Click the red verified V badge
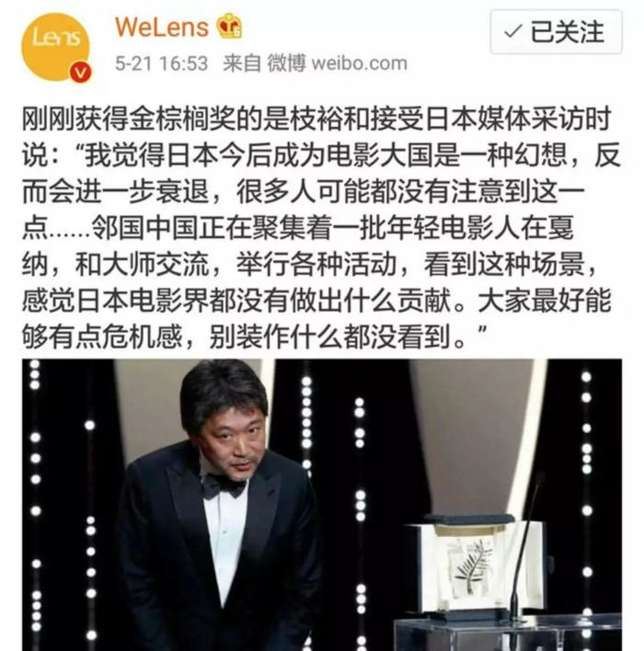The width and height of the screenshot is (644, 651). tap(80, 73)
